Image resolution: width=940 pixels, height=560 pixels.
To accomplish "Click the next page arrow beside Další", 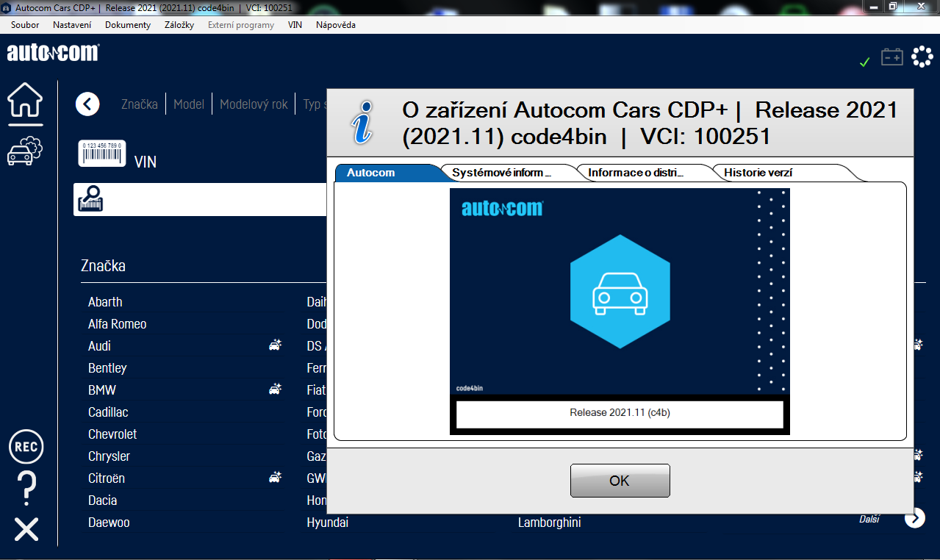I will [914, 518].
